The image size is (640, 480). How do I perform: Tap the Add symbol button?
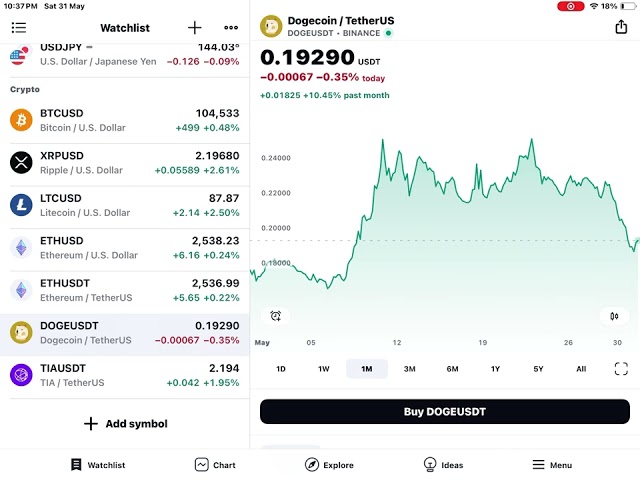point(125,424)
